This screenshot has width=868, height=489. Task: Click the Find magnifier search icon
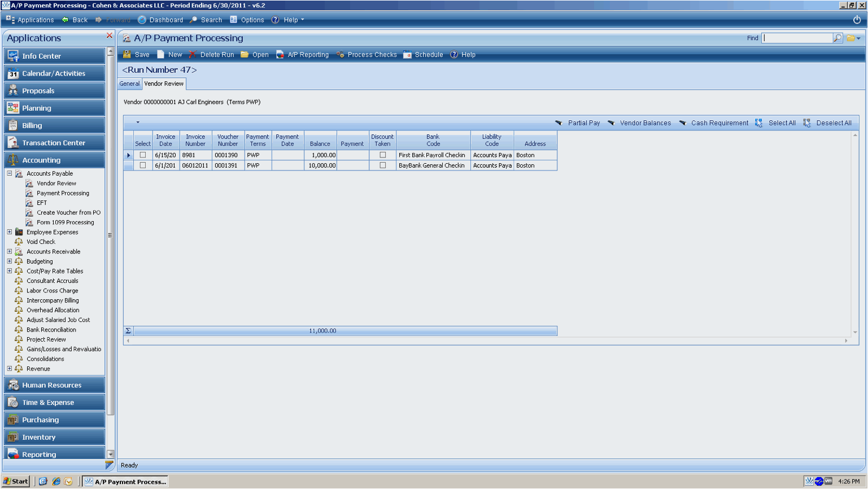tap(838, 38)
